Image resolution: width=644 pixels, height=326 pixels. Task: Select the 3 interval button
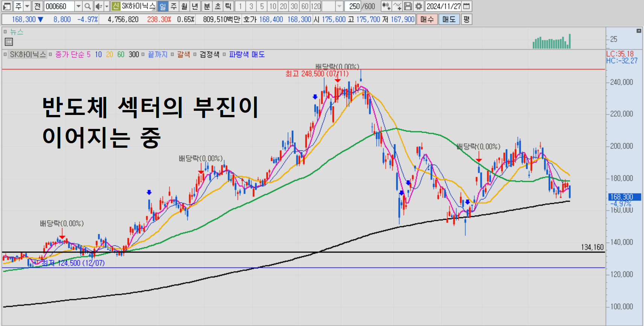[x=251, y=6]
